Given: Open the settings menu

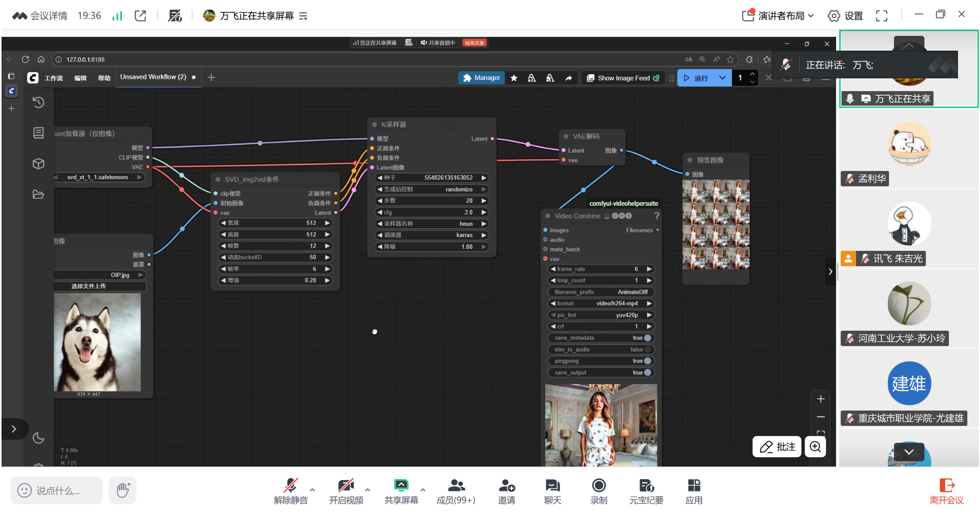Looking at the screenshot, I should [845, 16].
